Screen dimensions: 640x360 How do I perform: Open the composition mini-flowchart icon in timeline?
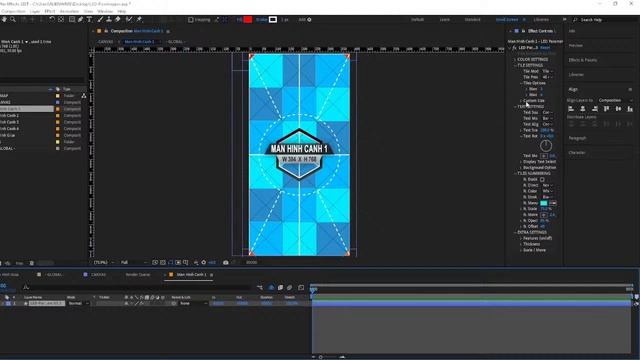point(260,288)
